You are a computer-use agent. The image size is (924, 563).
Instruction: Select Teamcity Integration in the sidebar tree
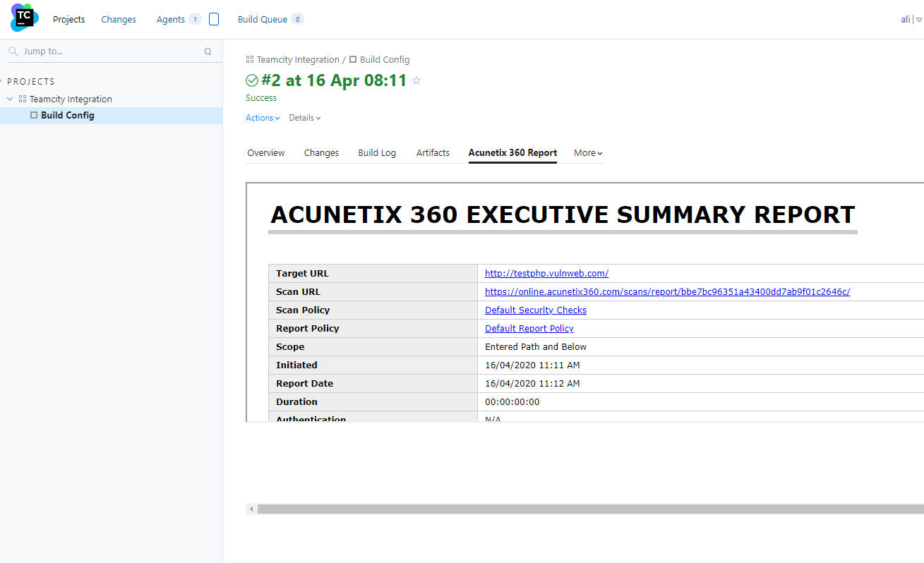point(71,99)
